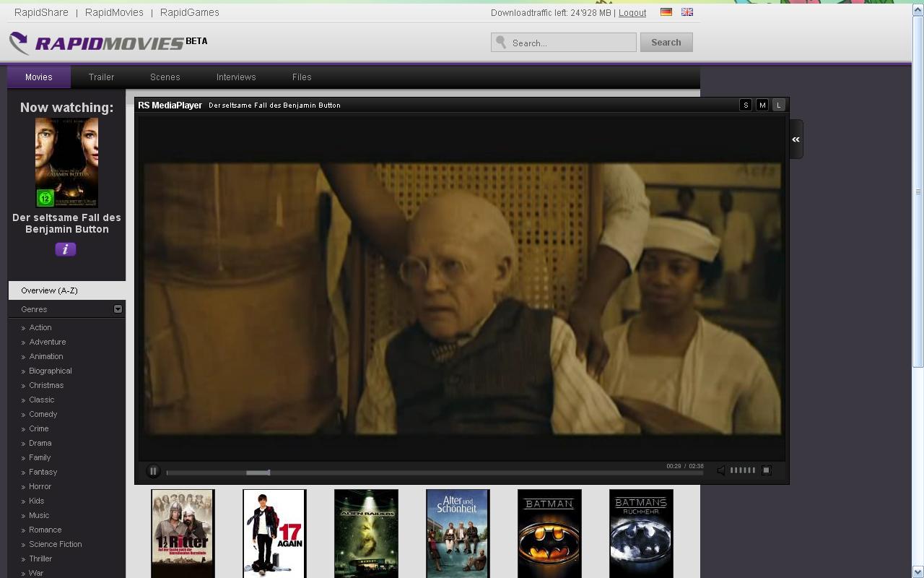Select the German language flag
Viewport: 924px width, 578px height.
(x=666, y=12)
